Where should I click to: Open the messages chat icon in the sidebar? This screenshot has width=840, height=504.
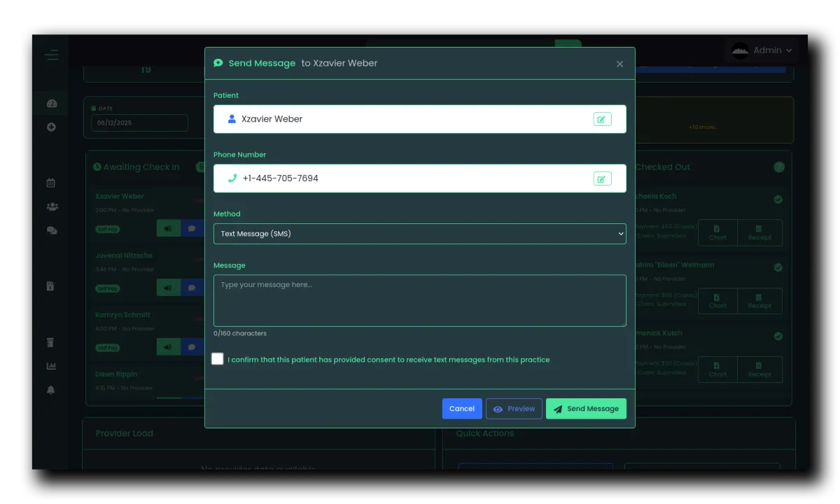point(52,230)
